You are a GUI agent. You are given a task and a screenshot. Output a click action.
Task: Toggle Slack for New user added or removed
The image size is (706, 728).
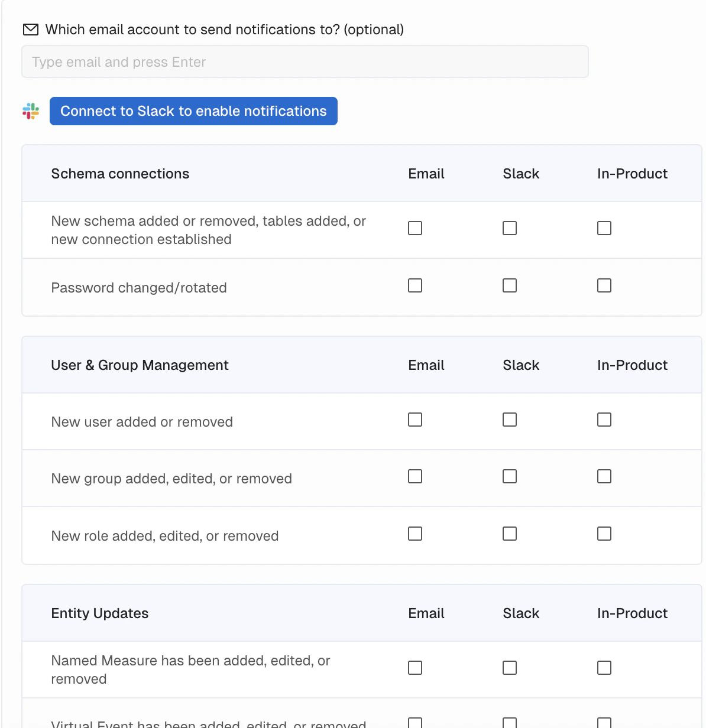pos(510,420)
